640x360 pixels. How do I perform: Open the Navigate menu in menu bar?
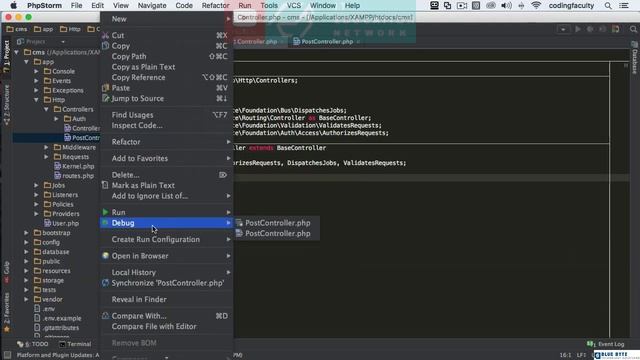pos(152,6)
